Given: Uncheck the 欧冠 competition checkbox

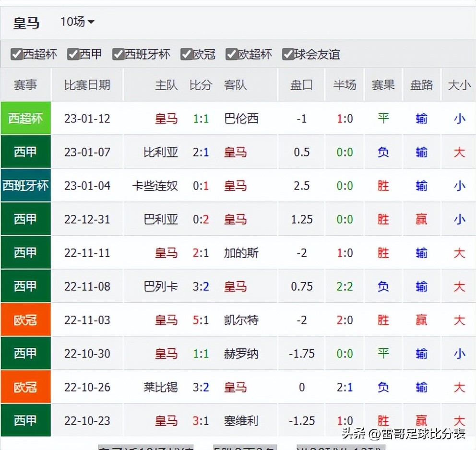Looking at the screenshot, I should [x=186, y=54].
